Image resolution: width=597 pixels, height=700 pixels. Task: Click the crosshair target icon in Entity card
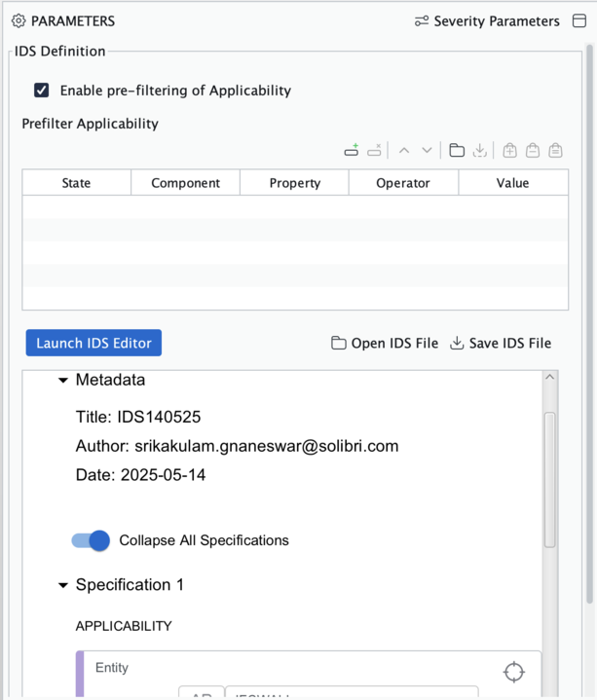click(514, 672)
